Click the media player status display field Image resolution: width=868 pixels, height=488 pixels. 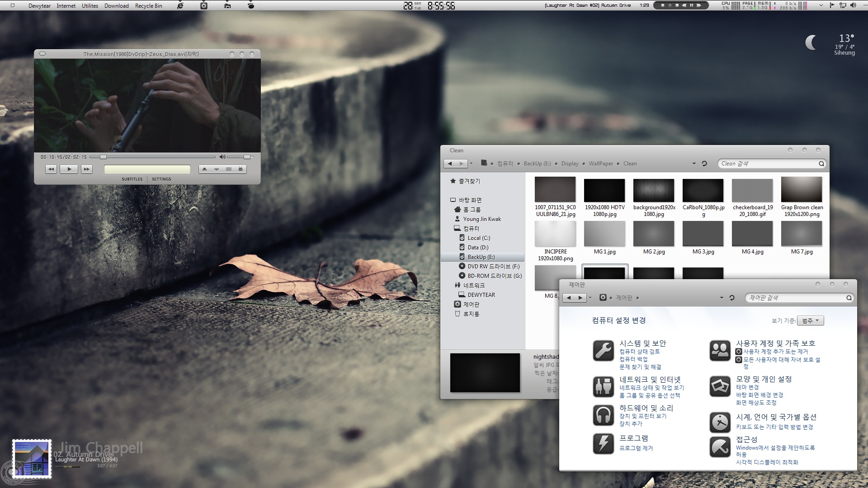point(147,169)
